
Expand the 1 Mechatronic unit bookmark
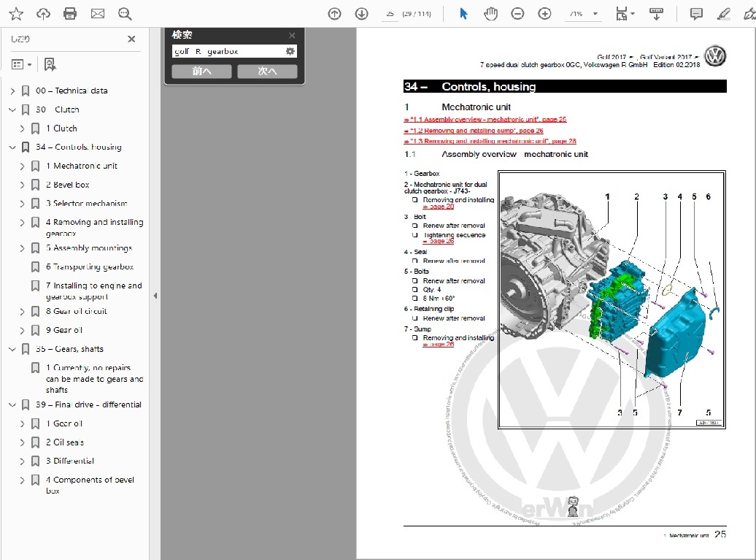[x=22, y=166]
